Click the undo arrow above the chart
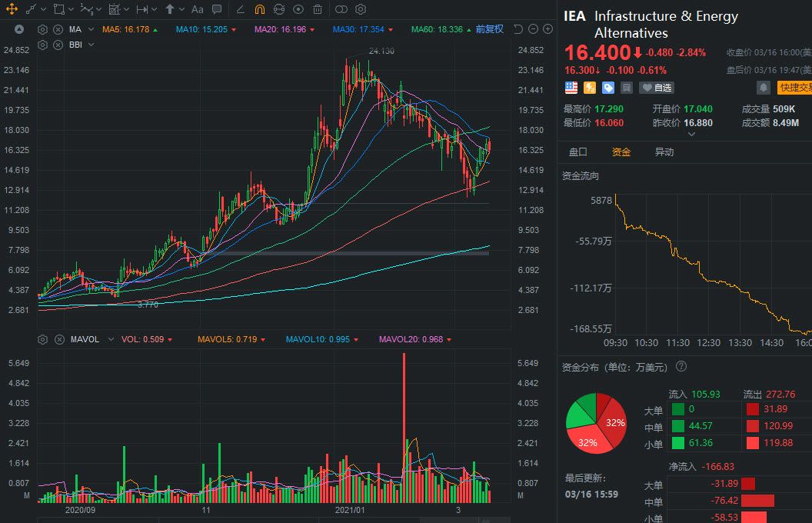 [517, 29]
